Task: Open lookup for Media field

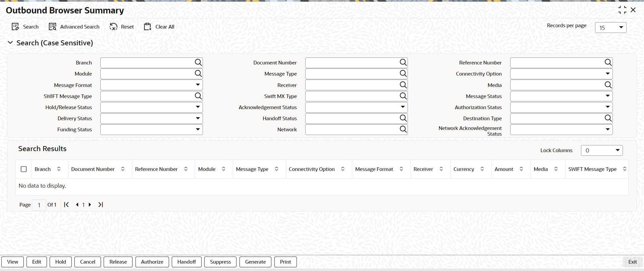Action: pyautogui.click(x=608, y=85)
